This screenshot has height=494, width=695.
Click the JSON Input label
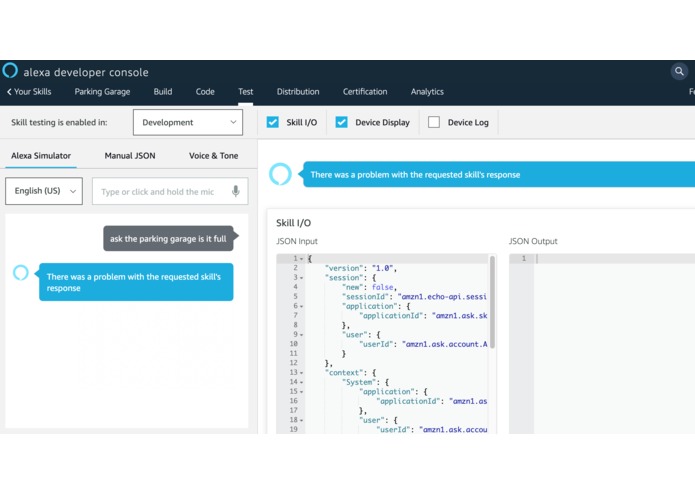297,241
